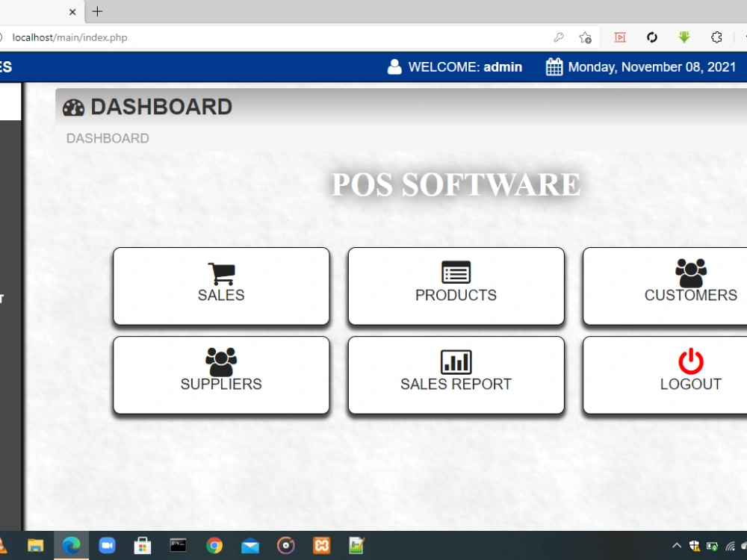Click the user icon beside WELCOME

tap(394, 67)
